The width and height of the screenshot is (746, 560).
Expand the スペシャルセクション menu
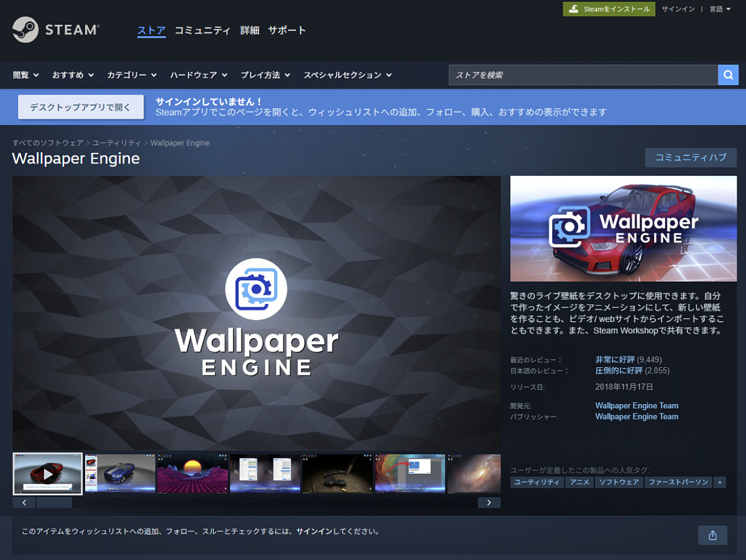348,75
